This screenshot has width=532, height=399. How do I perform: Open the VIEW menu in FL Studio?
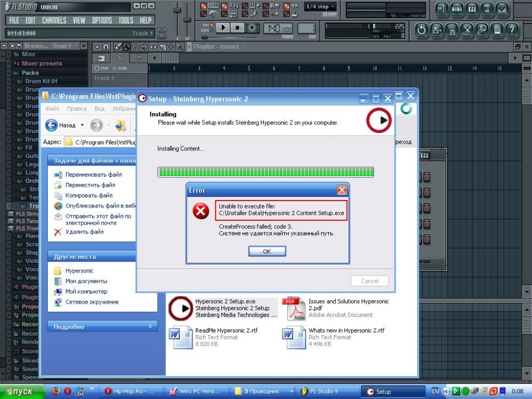pyautogui.click(x=79, y=20)
